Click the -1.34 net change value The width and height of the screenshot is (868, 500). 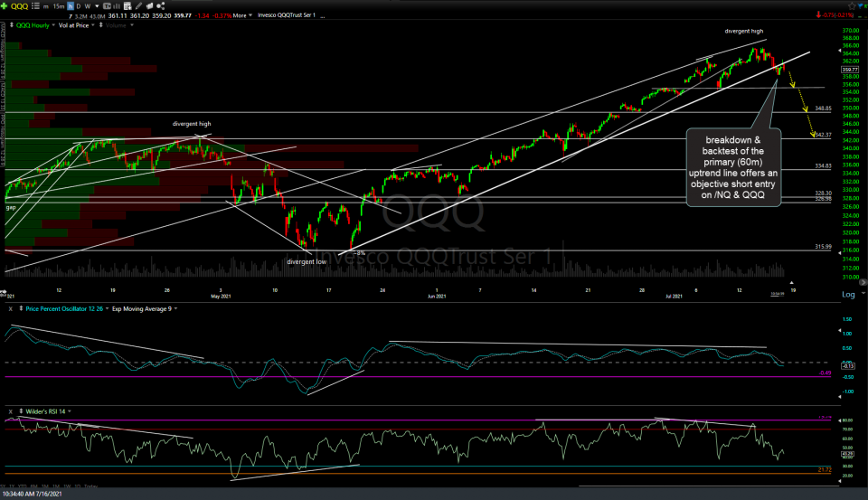202,15
